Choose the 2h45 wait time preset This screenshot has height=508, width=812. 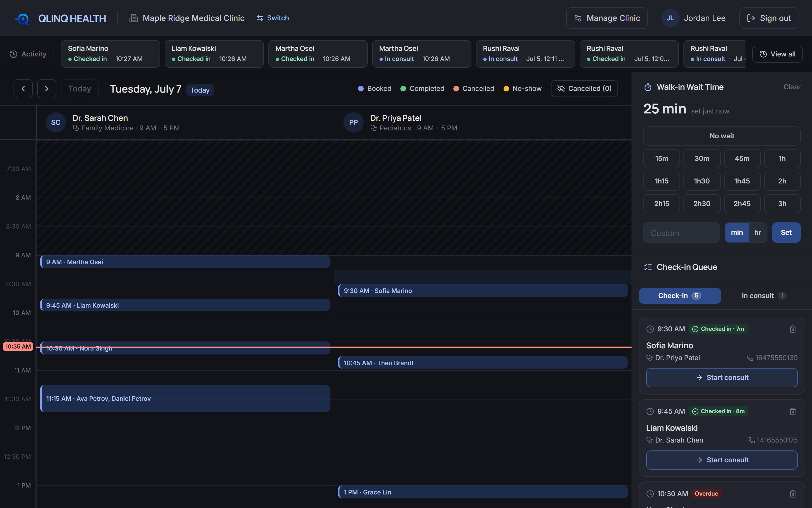[x=742, y=203]
